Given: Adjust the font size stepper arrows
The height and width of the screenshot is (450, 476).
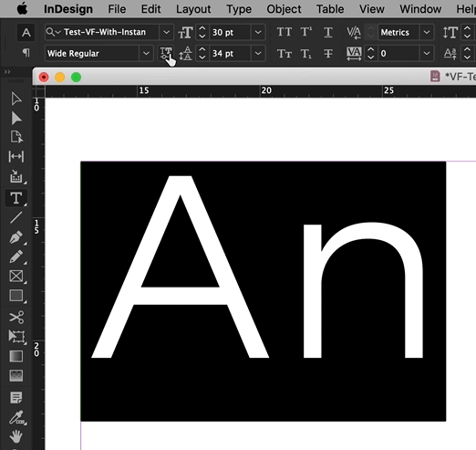Looking at the screenshot, I should tap(202, 32).
